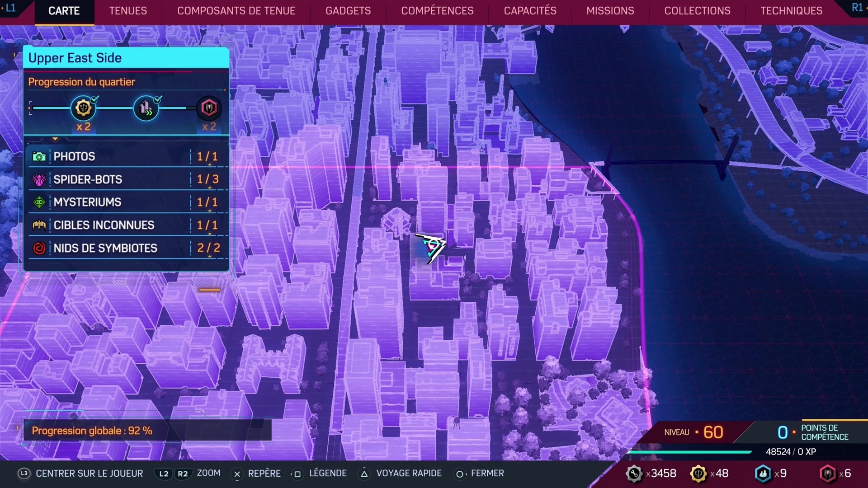Click the PHOTOS collectible icon
868x488 pixels.
click(39, 156)
